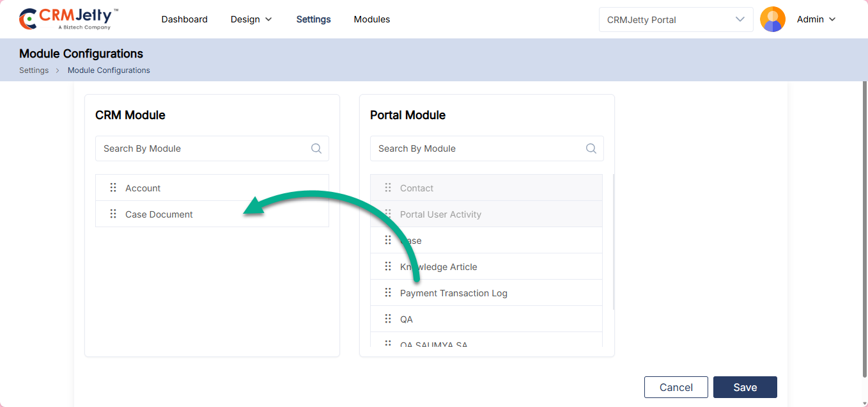Click drag handle beside Knowledge Article
Screen dimensions: 868x407
pyautogui.click(x=388, y=267)
